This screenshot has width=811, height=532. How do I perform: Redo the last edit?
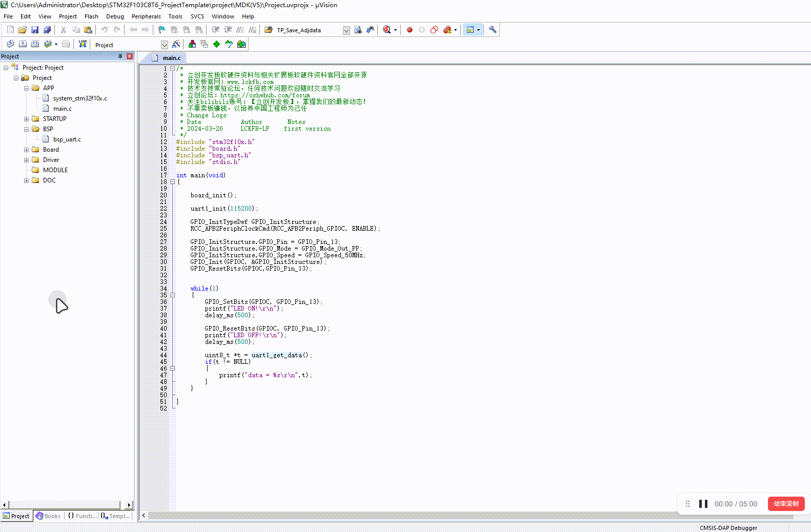[117, 30]
